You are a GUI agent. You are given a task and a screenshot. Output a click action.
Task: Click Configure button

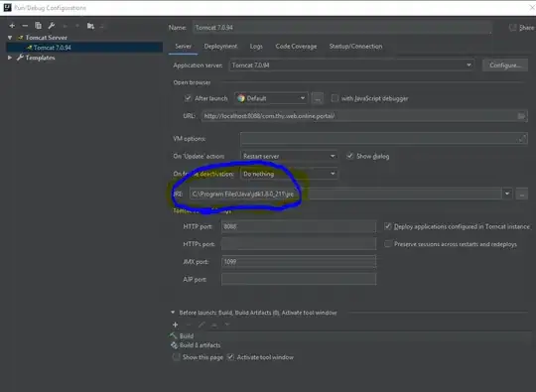(505, 65)
